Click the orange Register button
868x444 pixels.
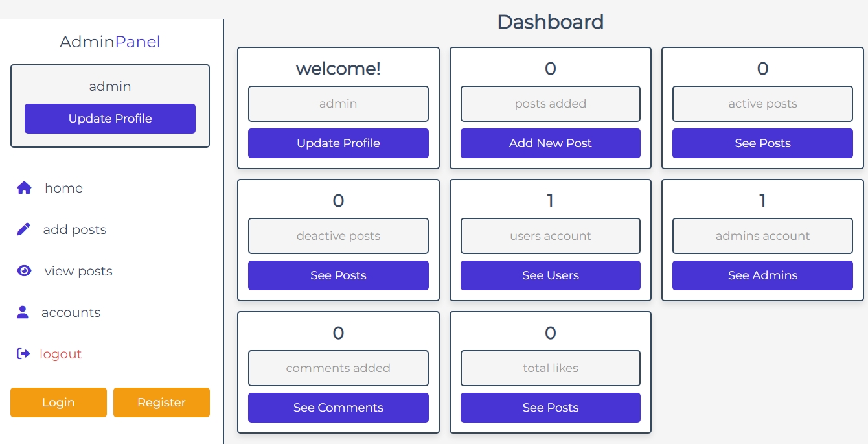tap(161, 403)
